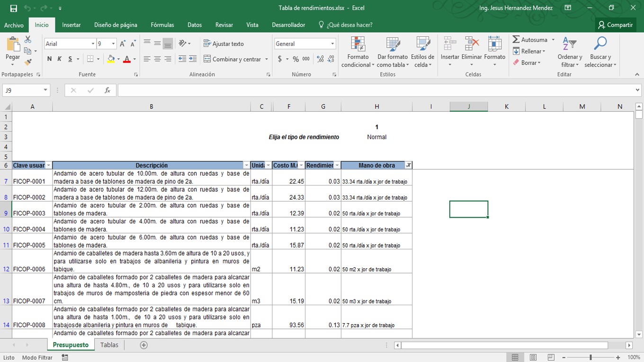Click Compartir button

pos(615,25)
